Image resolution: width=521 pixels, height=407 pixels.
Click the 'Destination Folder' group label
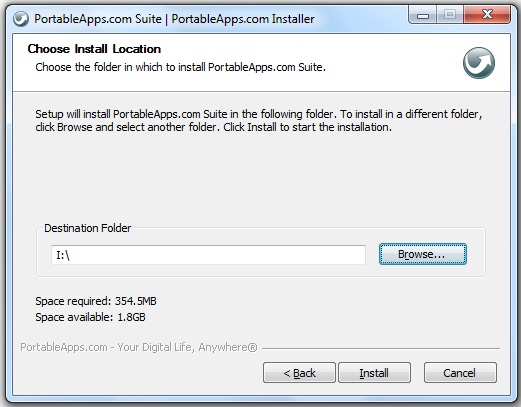[88, 228]
